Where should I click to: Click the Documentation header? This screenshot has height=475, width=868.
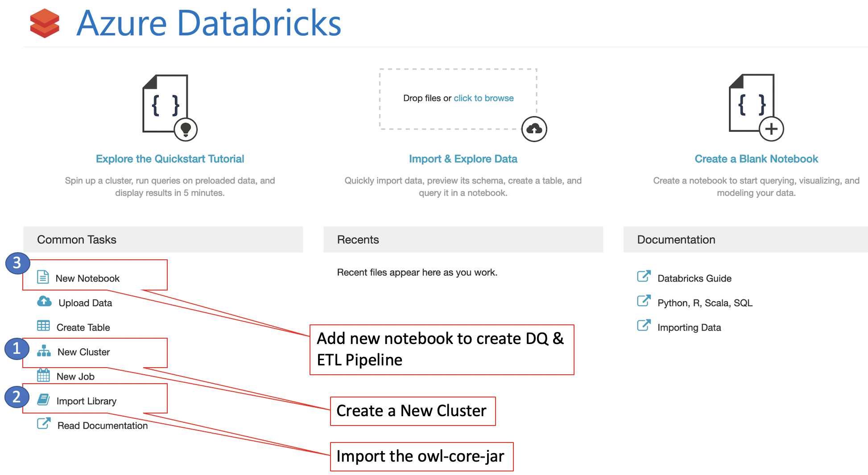745,240
